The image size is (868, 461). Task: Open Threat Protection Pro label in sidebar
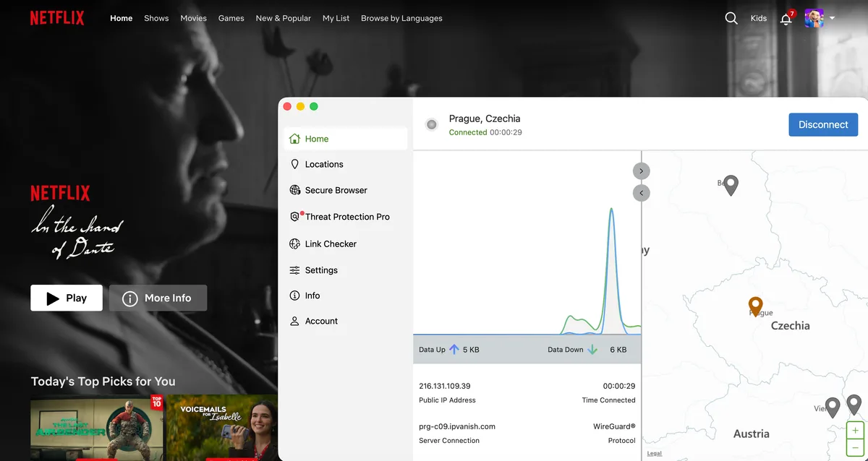(x=347, y=217)
